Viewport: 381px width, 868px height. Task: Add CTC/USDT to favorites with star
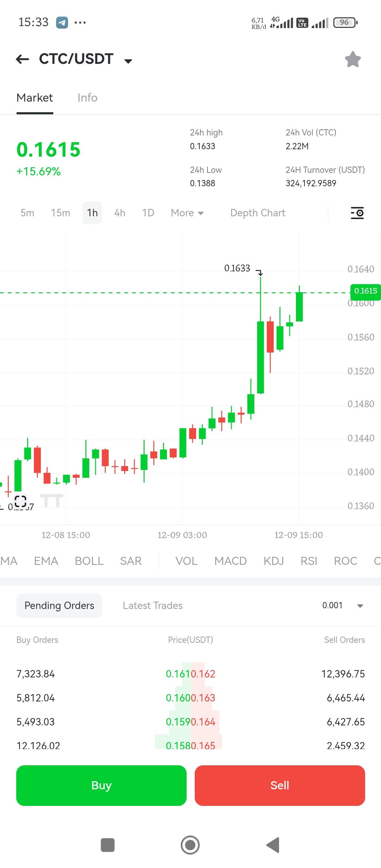pos(353,59)
